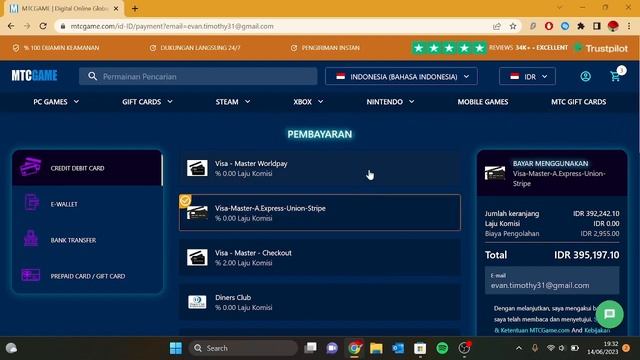Image resolution: width=640 pixels, height=360 pixels.
Task: Switch to the BANK TRANSFER tab
Action: (x=87, y=240)
